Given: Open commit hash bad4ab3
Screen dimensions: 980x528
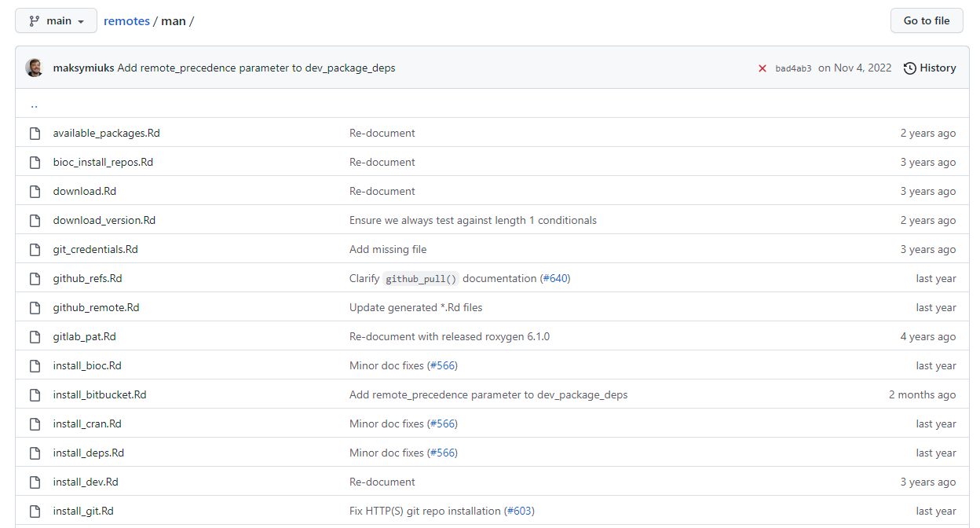Looking at the screenshot, I should (x=793, y=68).
